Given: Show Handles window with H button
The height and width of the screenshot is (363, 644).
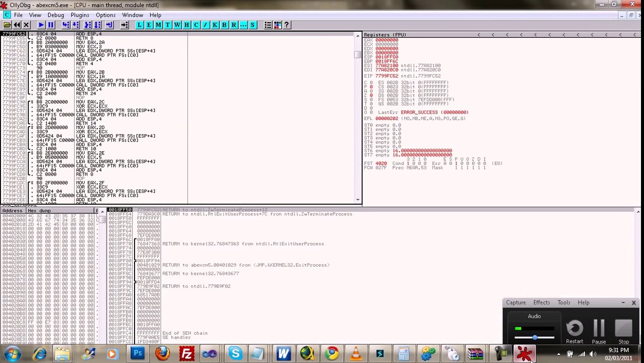Looking at the screenshot, I should (x=186, y=25).
